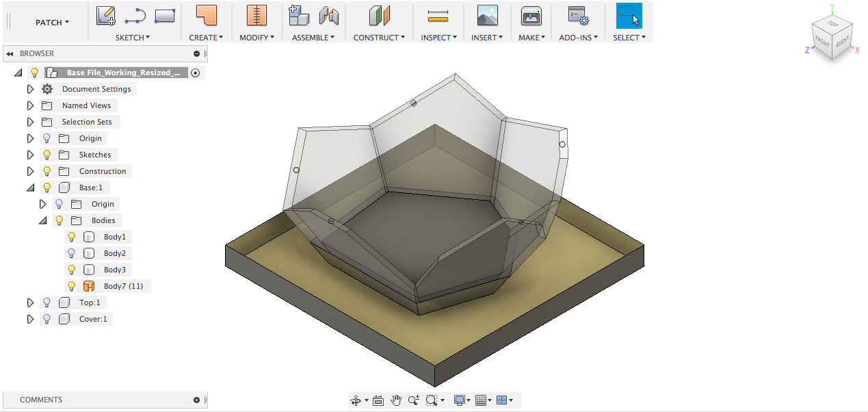The height and width of the screenshot is (412, 868).
Task: Pick the Line/arc sketch tool icon
Action: point(135,15)
